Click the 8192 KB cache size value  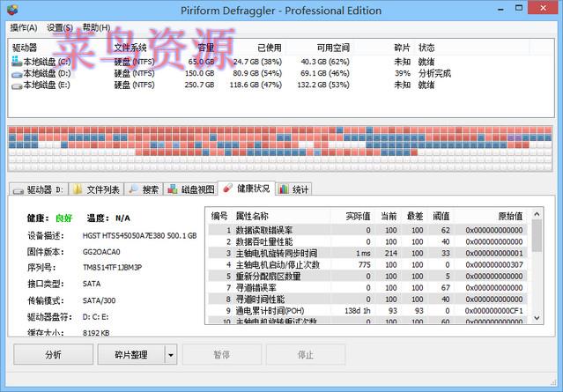click(96, 333)
